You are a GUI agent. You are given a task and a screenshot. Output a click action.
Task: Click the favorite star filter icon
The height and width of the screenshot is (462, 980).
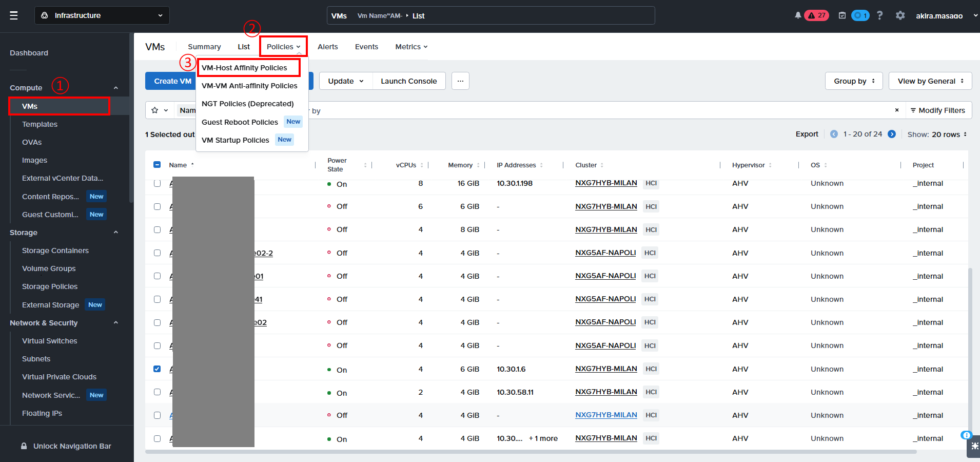(x=155, y=110)
